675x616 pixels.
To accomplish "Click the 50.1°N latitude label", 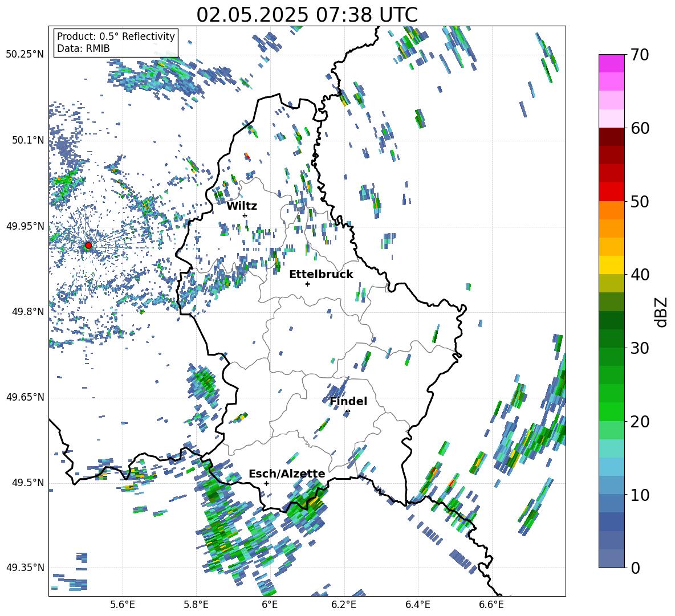I will coord(28,140).
